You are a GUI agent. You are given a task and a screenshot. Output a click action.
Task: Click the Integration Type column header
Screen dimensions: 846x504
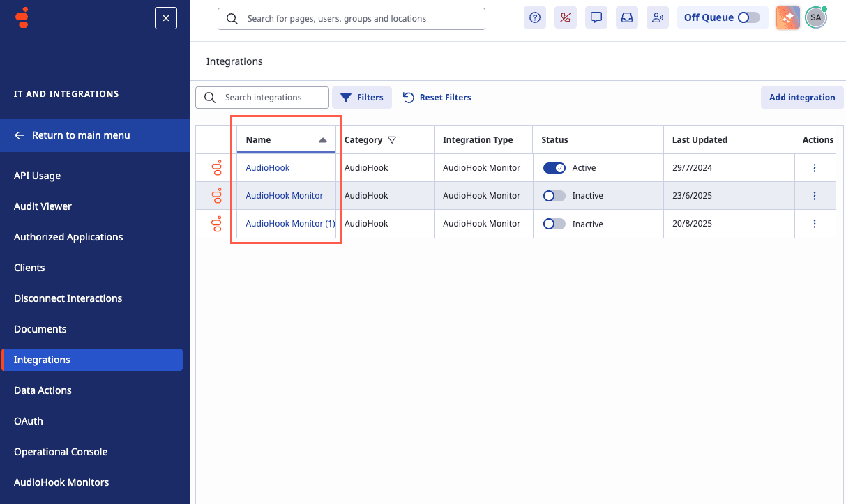point(478,140)
